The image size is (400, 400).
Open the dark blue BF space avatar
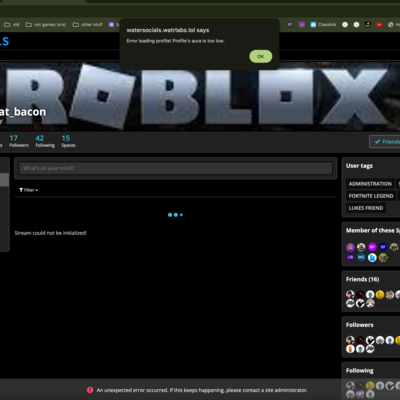383,247
